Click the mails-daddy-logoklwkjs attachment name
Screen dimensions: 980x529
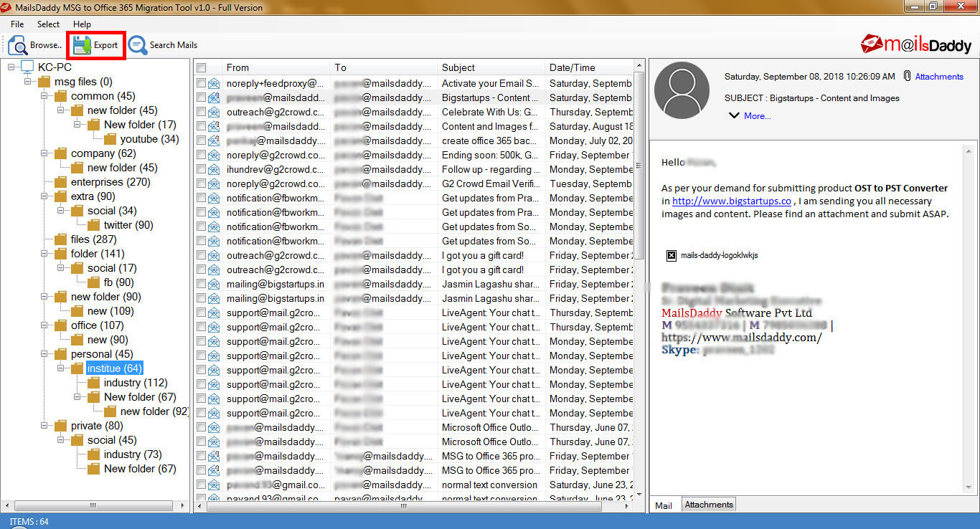pos(720,255)
